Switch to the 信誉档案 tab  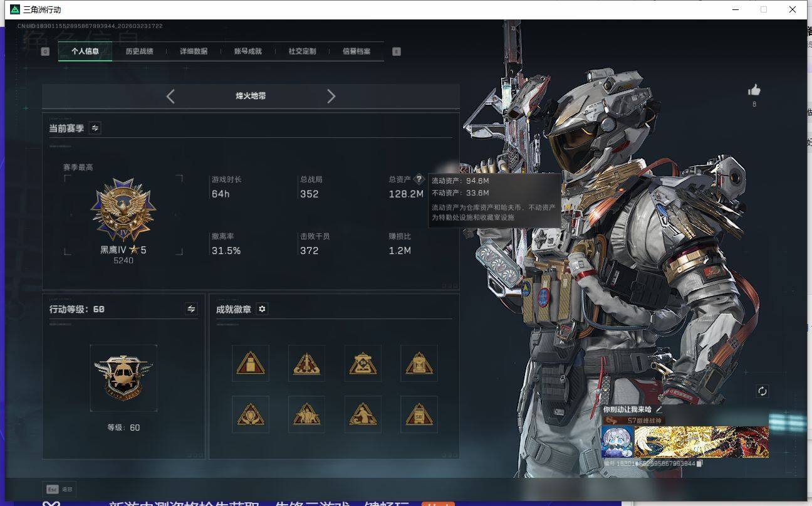coord(357,51)
